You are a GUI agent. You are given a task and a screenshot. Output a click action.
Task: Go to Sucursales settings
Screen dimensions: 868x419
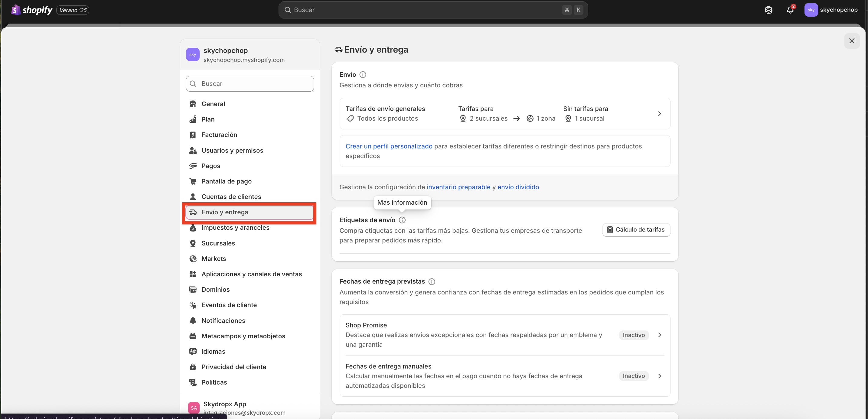[250, 243]
